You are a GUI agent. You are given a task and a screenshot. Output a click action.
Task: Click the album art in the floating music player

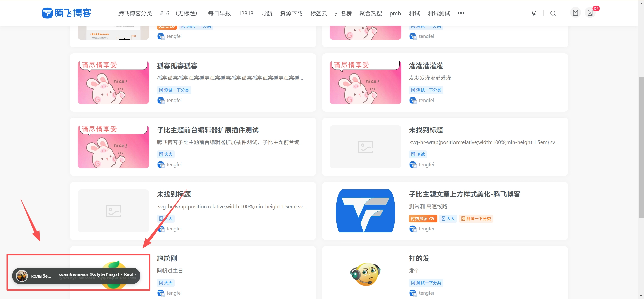coord(22,276)
